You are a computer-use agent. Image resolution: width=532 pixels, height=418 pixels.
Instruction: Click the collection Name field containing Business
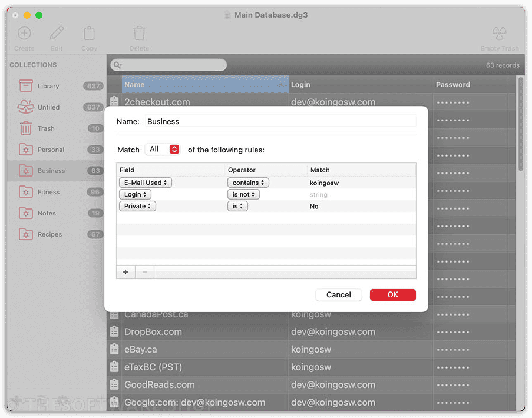tap(280, 121)
